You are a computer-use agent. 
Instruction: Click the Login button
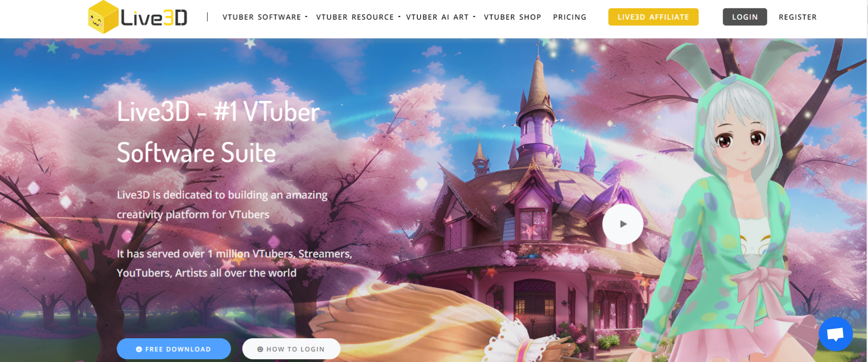pyautogui.click(x=745, y=17)
